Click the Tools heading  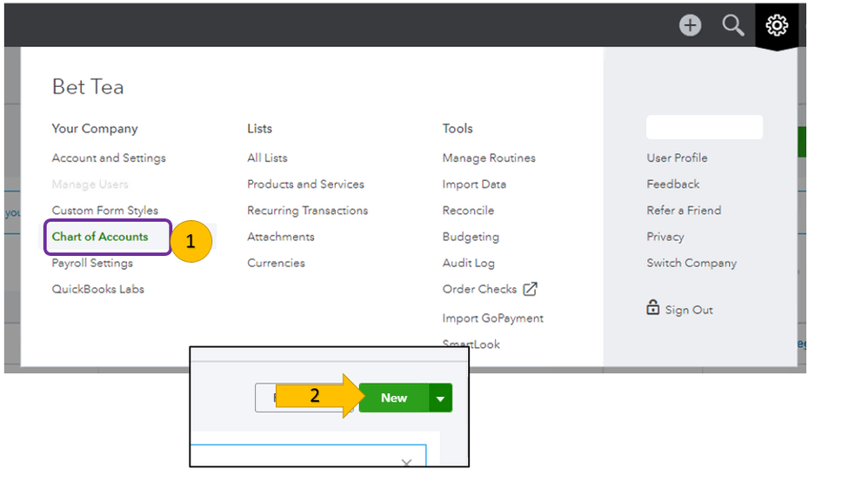pyautogui.click(x=457, y=129)
